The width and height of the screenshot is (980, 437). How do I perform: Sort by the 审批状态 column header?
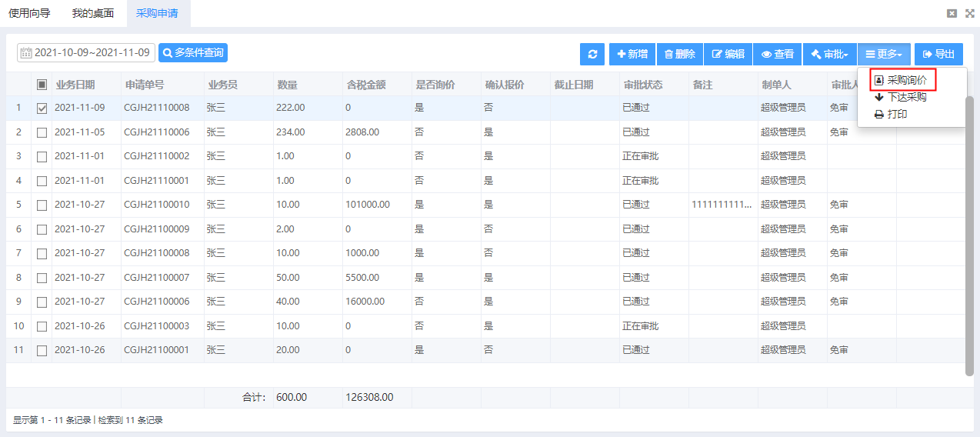pyautogui.click(x=654, y=85)
